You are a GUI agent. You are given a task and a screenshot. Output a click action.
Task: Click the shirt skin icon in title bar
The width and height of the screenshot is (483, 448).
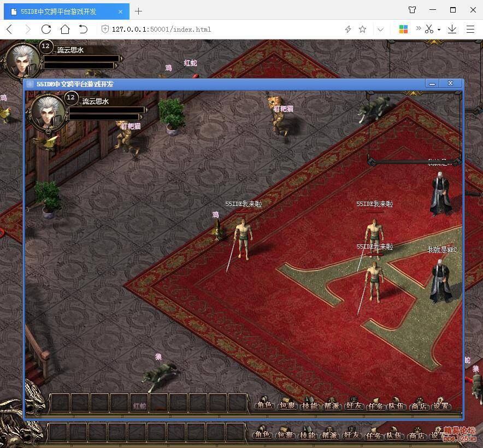click(412, 10)
